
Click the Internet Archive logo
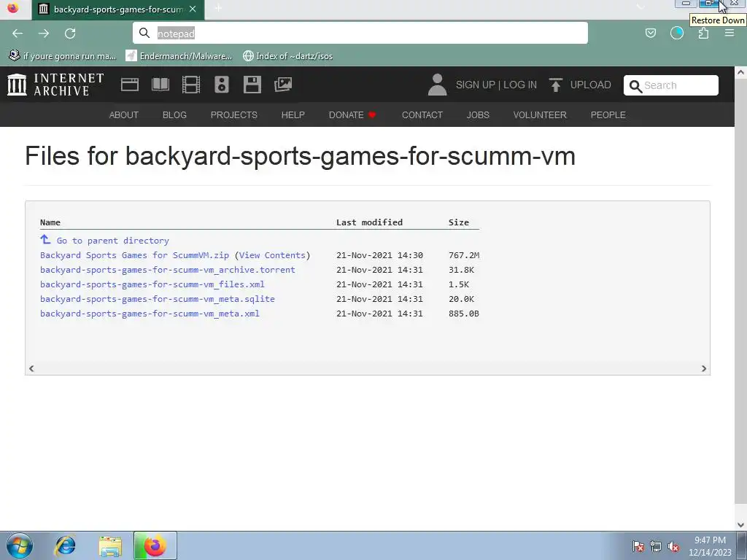55,85
